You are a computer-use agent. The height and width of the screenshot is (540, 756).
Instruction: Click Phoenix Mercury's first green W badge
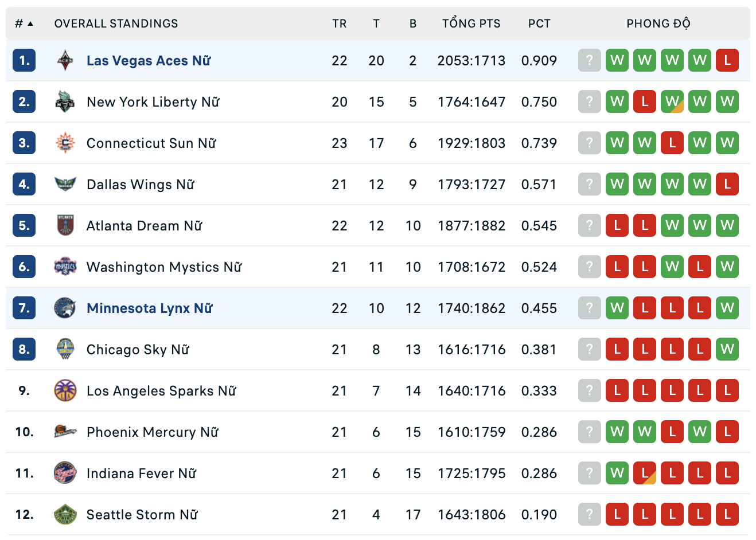tap(617, 432)
